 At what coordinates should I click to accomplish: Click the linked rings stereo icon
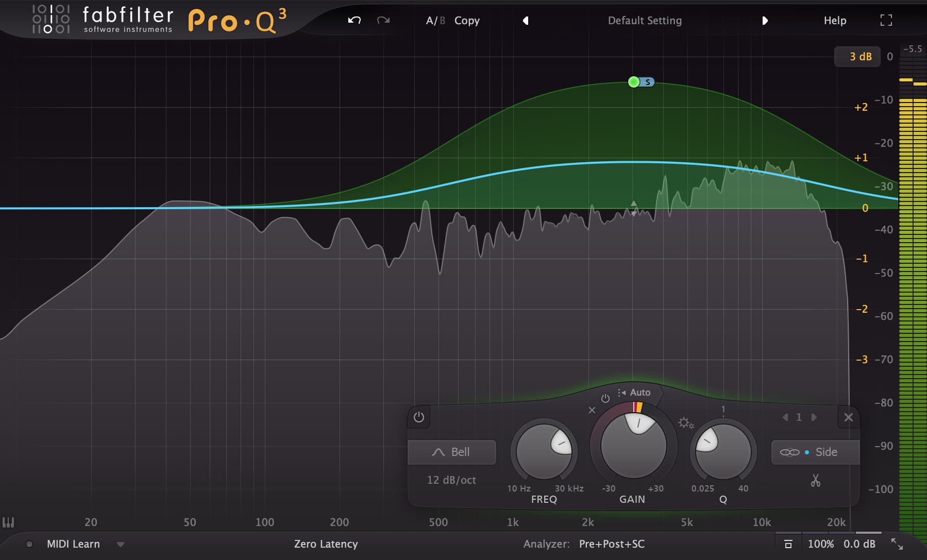pyautogui.click(x=789, y=452)
